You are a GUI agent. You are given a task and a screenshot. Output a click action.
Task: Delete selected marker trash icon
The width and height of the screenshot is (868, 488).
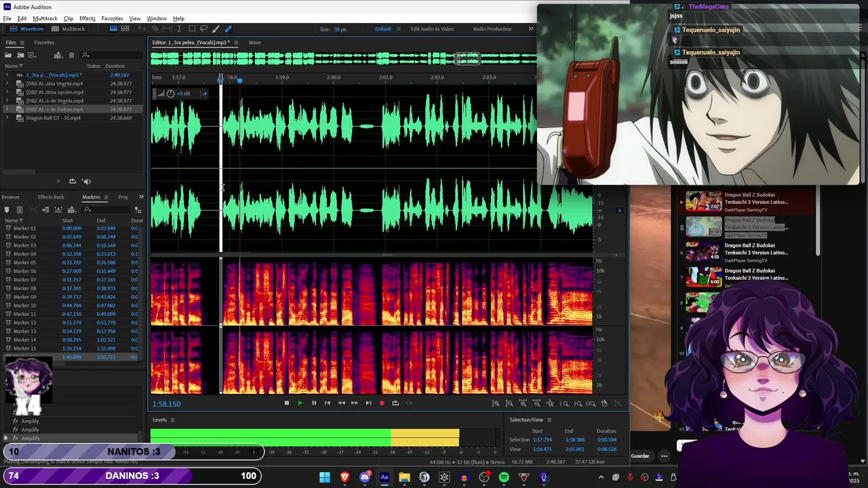click(19, 210)
